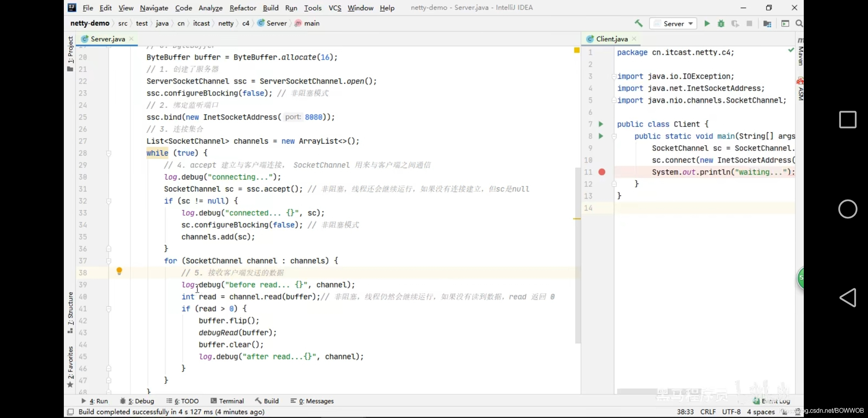
Task: Start debugging with the bug icon
Action: 721,24
